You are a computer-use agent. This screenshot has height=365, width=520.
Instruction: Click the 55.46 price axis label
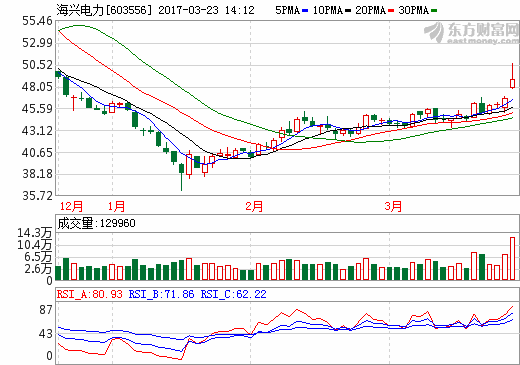pos(37,21)
